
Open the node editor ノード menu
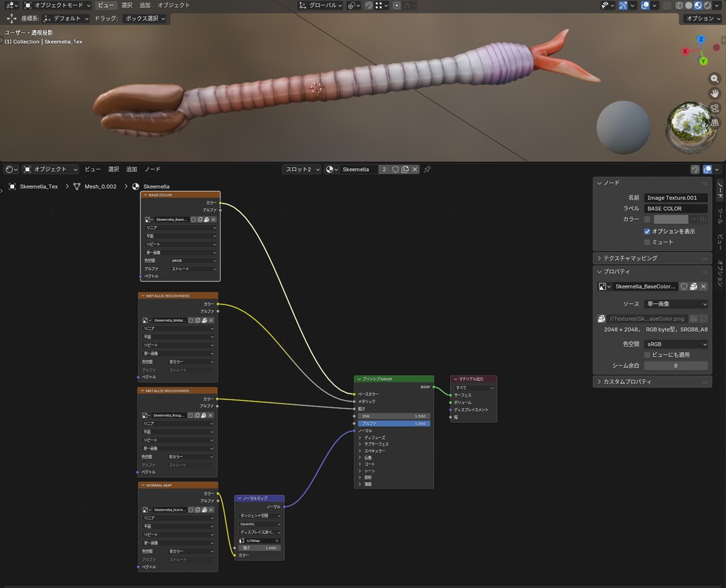pos(152,169)
